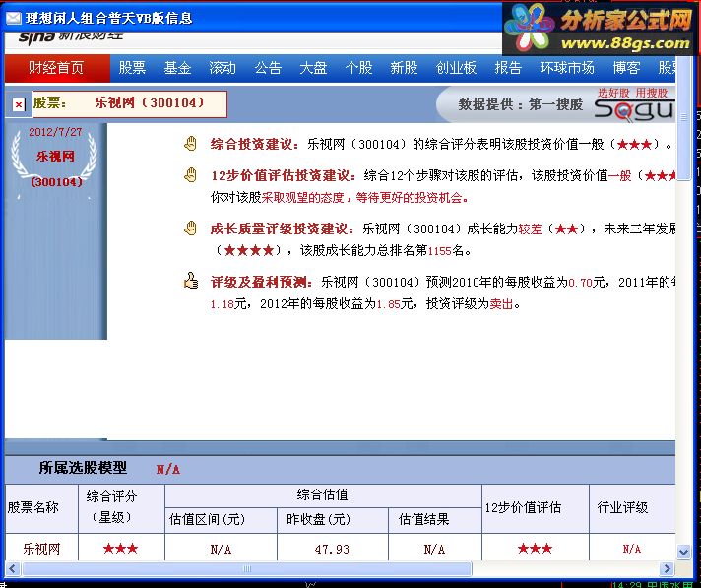Click the sina 新浪财经 logo
The image size is (701, 588).
click(71, 35)
